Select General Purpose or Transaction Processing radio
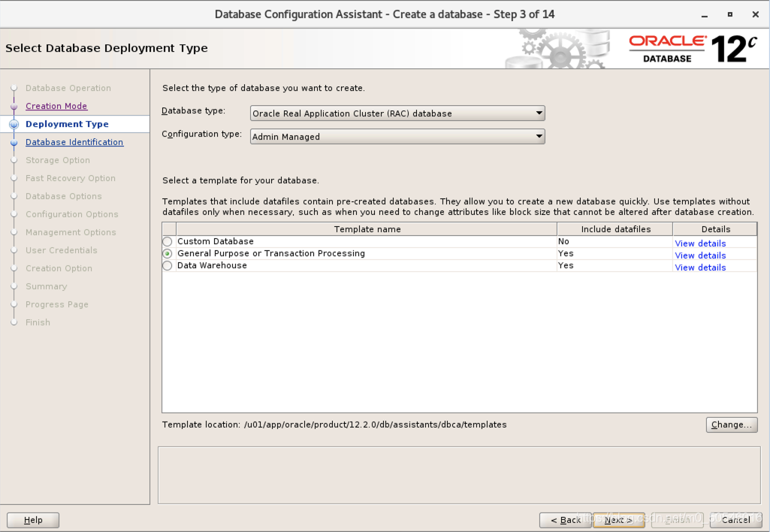This screenshot has height=532, width=770. point(168,253)
